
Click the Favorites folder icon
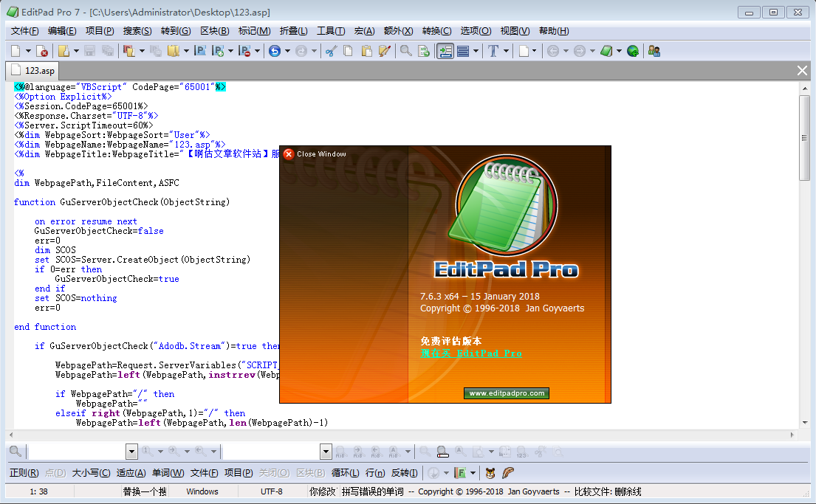[174, 51]
